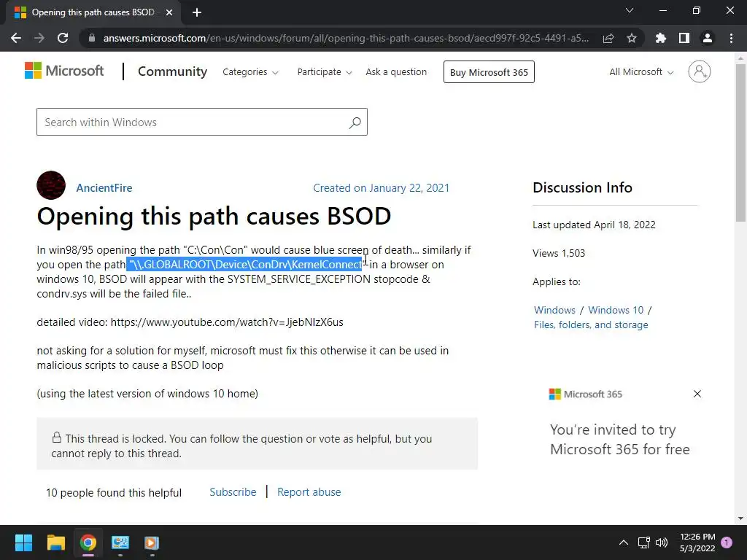
Task: Click the share page icon in address bar
Action: click(608, 38)
